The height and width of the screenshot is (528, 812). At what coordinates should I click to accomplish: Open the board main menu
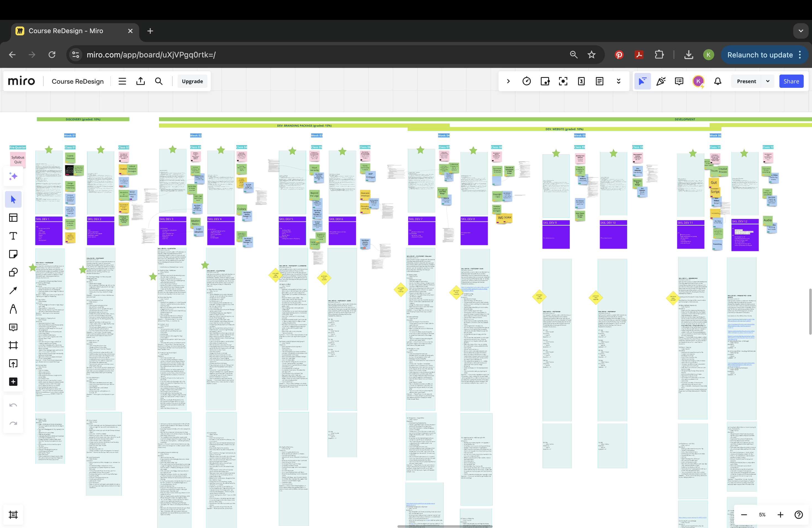pos(122,81)
